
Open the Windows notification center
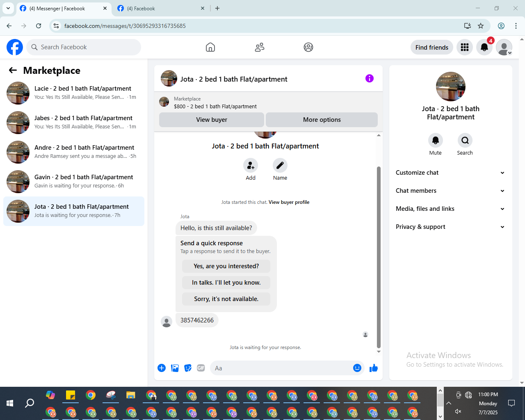[x=511, y=403]
